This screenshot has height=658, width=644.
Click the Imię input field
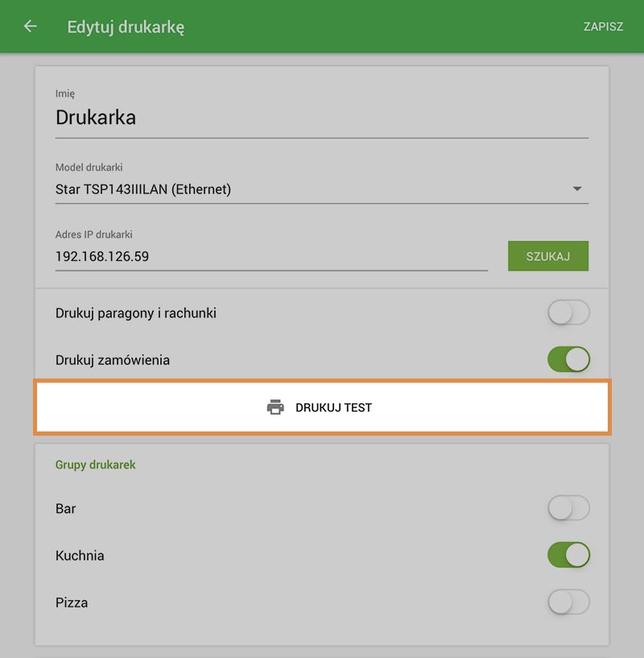242,117
